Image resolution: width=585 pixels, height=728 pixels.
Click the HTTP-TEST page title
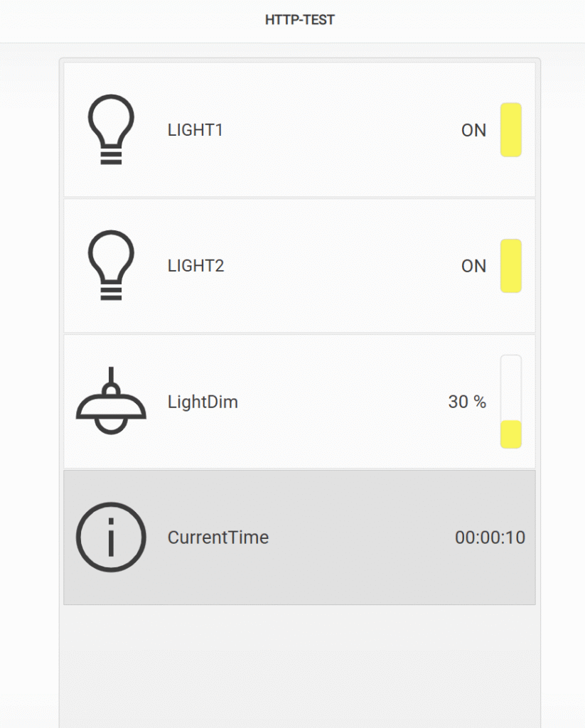point(299,20)
